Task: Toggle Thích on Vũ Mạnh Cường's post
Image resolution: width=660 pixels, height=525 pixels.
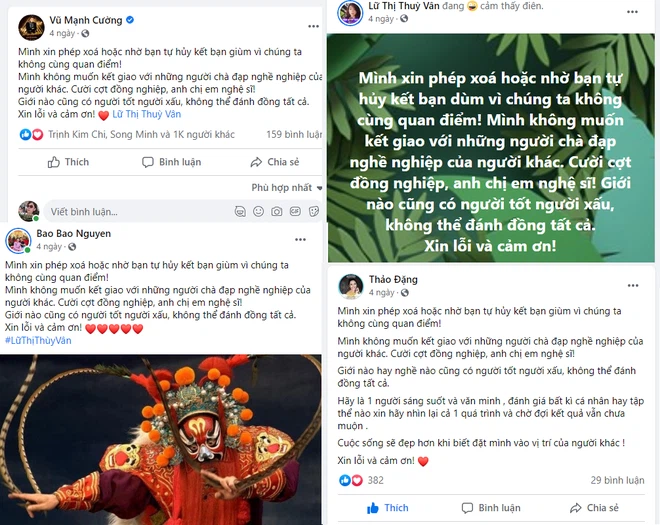Action: tap(68, 162)
